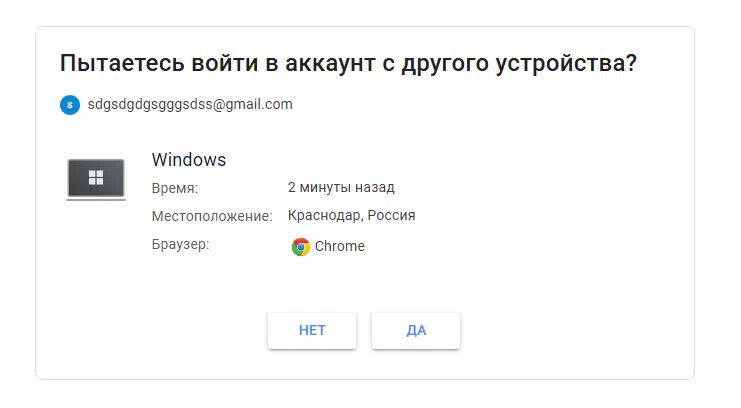Click the word 'Россия' in location
Image resolution: width=741 pixels, height=408 pixels.
point(391,216)
